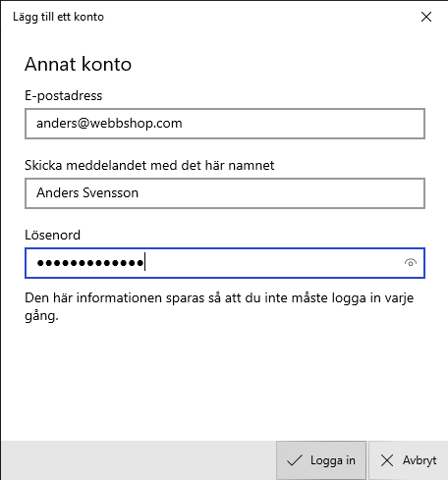Click the Lägg till ett konto title text

(x=58, y=17)
